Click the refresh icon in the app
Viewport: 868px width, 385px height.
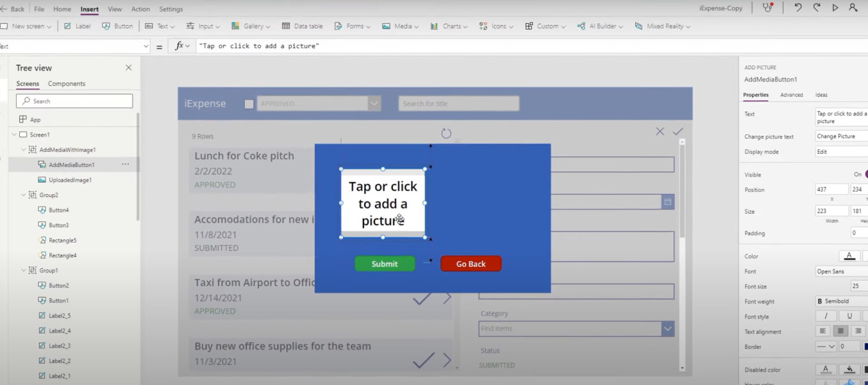click(x=446, y=133)
